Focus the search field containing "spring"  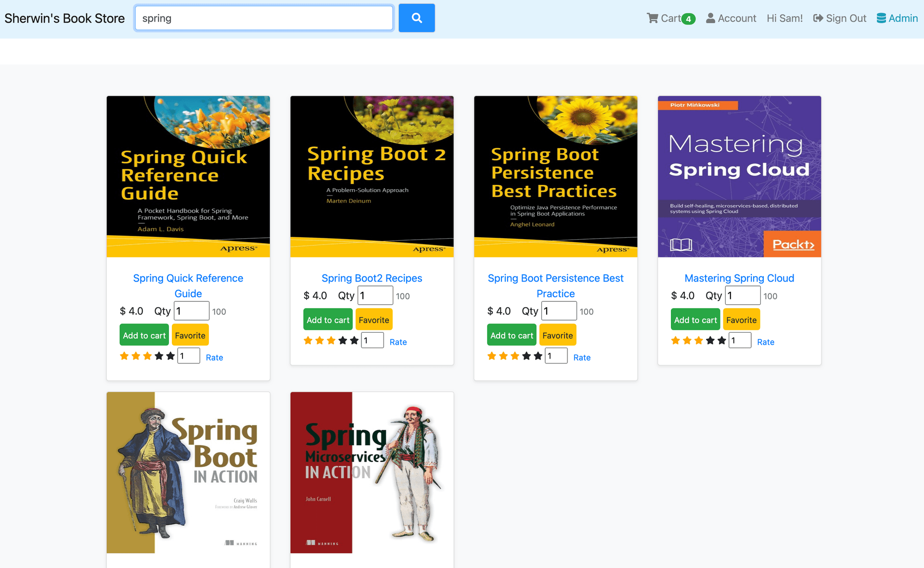(x=264, y=18)
